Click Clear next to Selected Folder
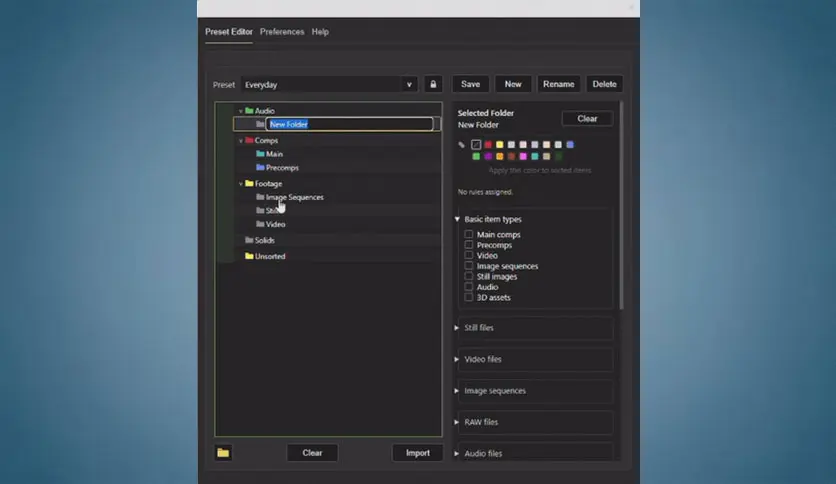 tap(587, 118)
